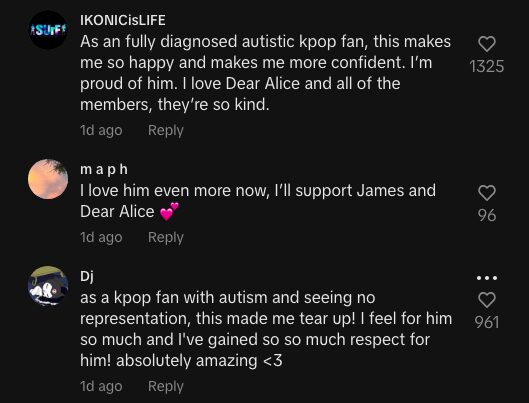The width and height of the screenshot is (529, 403).
Task: Reply to Dj's comment
Action: 166,386
